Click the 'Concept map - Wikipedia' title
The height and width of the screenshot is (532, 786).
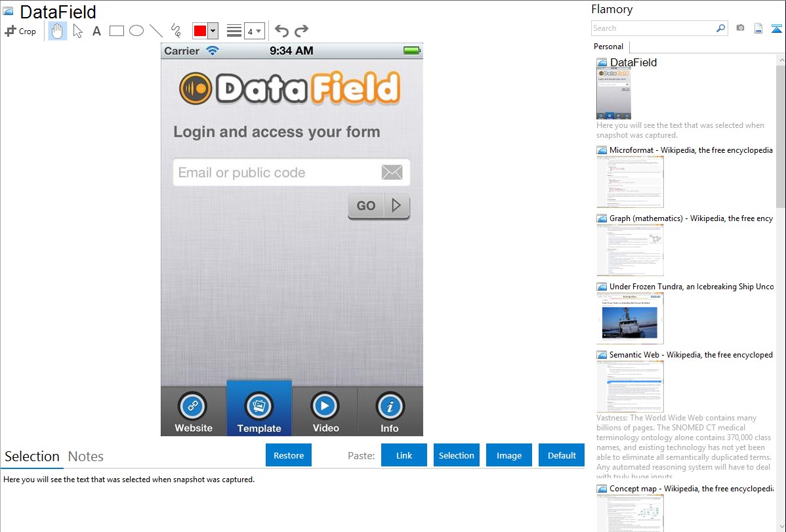[692, 488]
